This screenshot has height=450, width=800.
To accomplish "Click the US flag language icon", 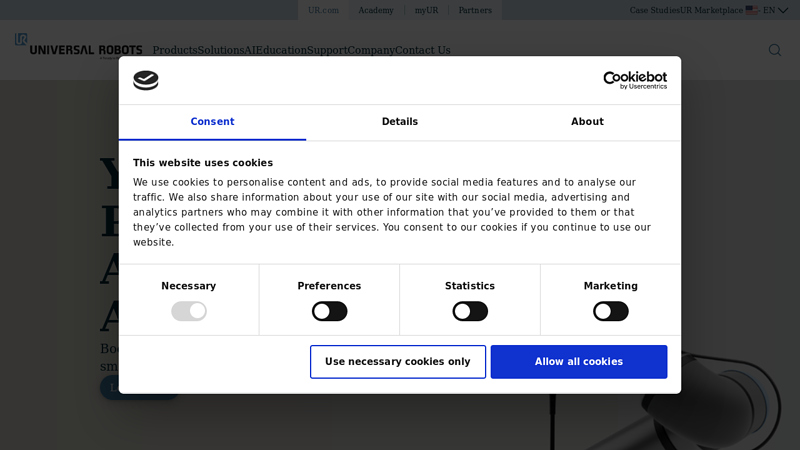I will point(752,10).
